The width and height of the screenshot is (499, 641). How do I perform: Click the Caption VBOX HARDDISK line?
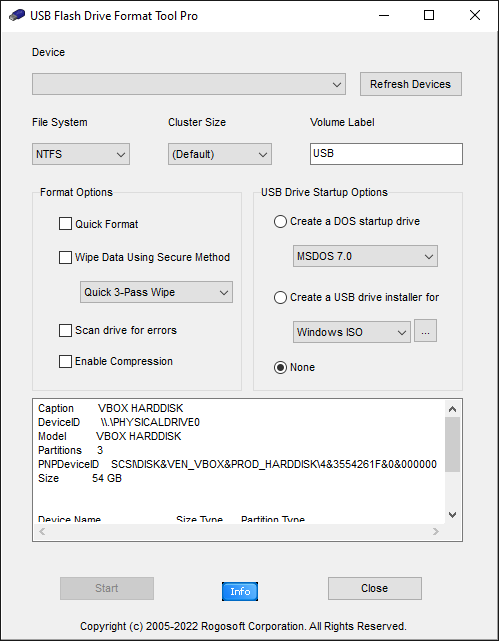click(111, 408)
